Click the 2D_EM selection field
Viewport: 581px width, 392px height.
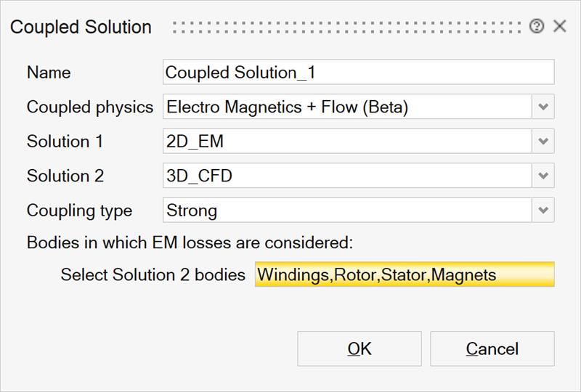pyautogui.click(x=347, y=142)
